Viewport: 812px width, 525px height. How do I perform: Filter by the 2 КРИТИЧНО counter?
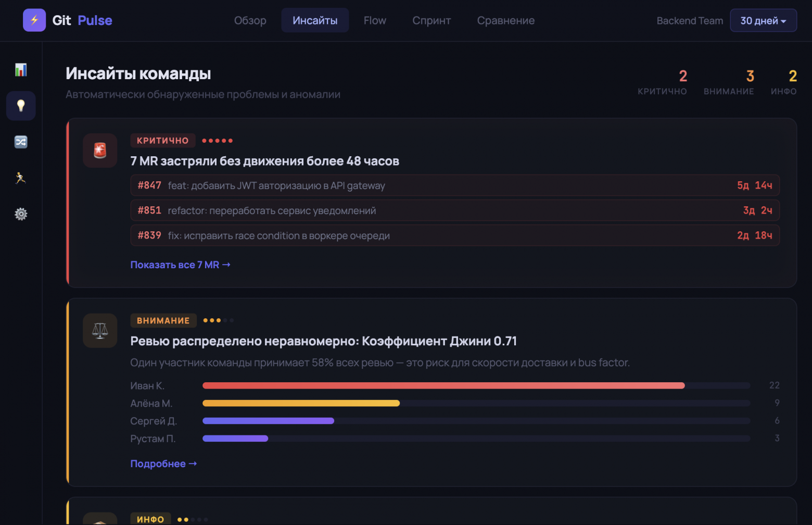click(662, 82)
